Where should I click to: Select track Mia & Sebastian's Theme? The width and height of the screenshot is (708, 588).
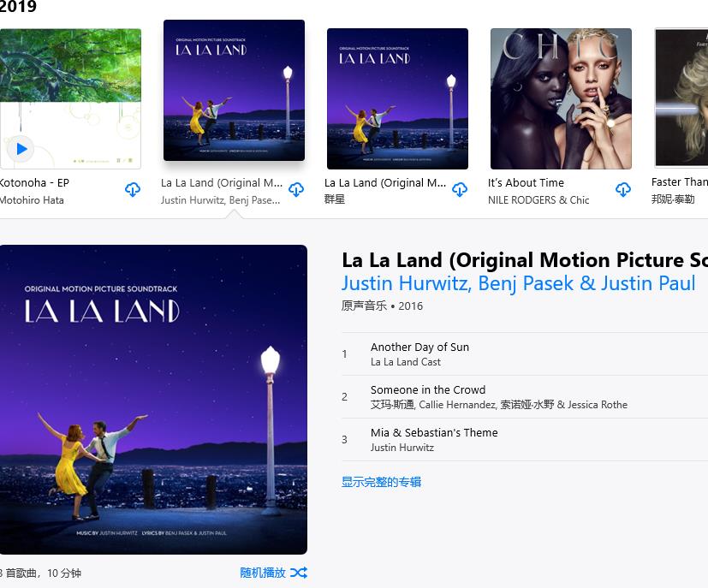[x=525, y=440]
